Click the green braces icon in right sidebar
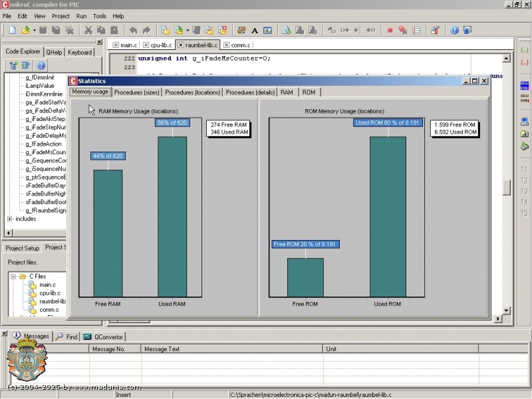Screen dimensions: 532x399 tap(525, 51)
